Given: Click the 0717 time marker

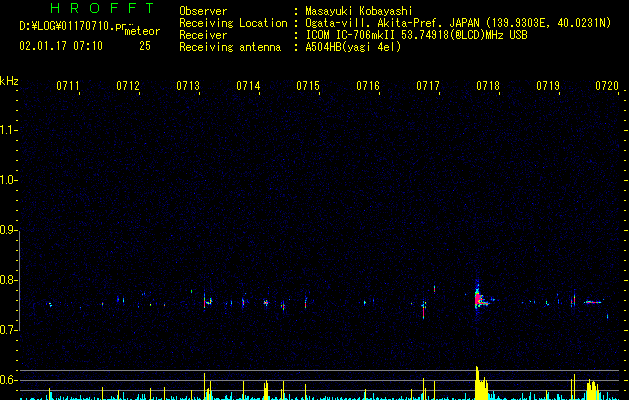Looking at the screenshot, I should 428,86.
